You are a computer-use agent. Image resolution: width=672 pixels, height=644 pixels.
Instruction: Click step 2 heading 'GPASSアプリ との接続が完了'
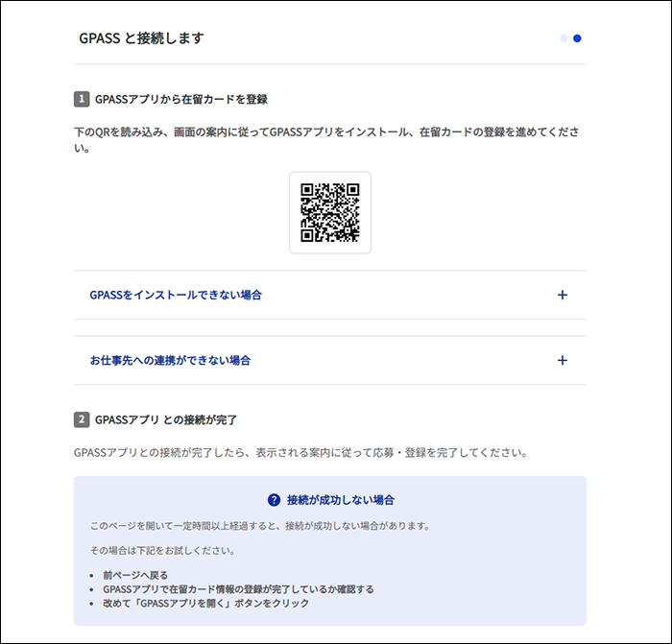point(166,420)
